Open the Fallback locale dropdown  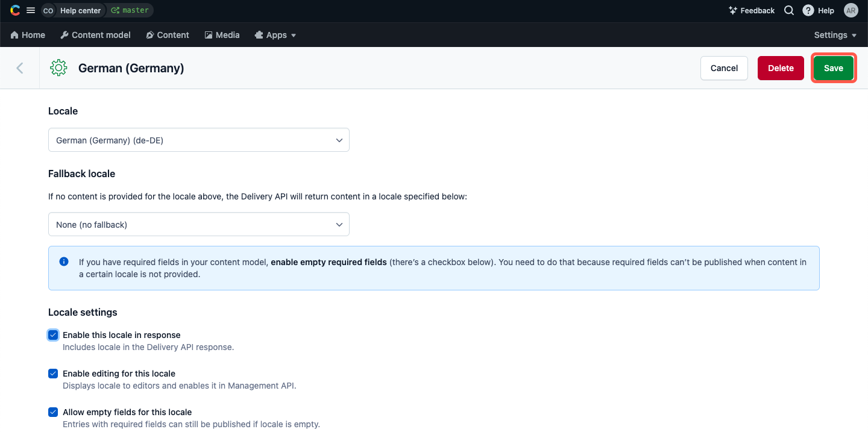[x=198, y=224]
